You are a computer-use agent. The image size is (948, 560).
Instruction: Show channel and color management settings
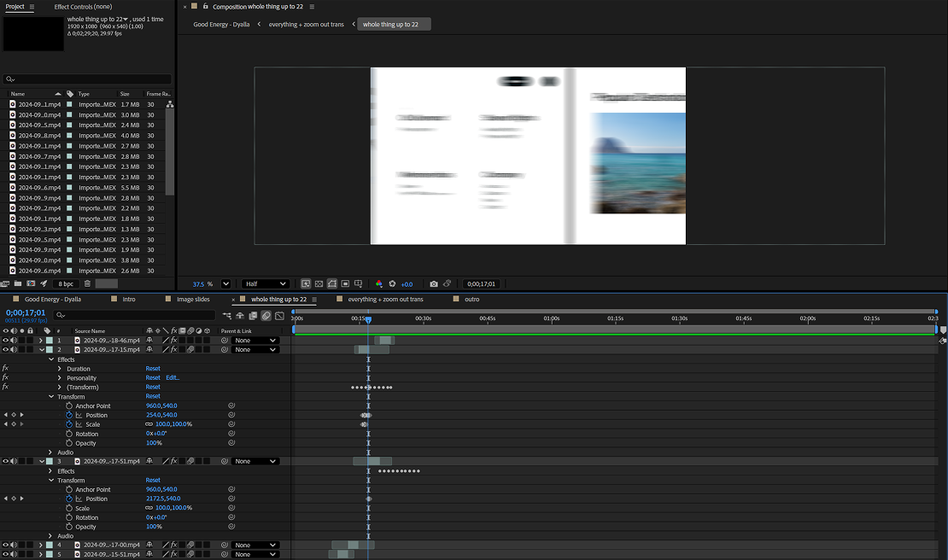379,283
